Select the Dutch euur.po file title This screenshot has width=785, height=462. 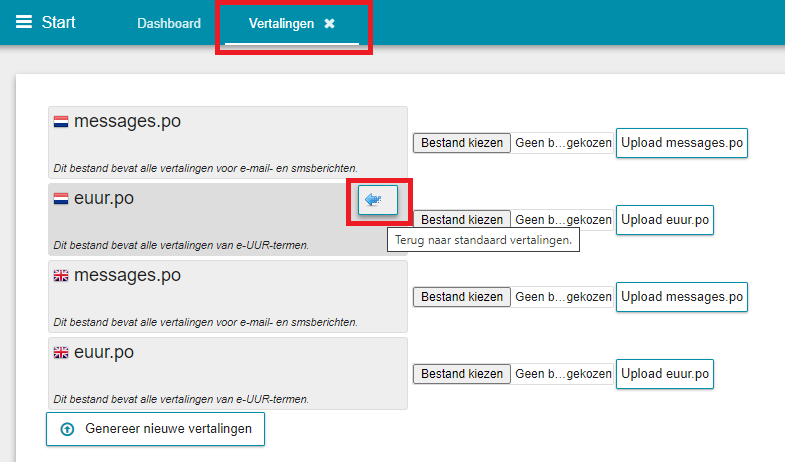104,198
